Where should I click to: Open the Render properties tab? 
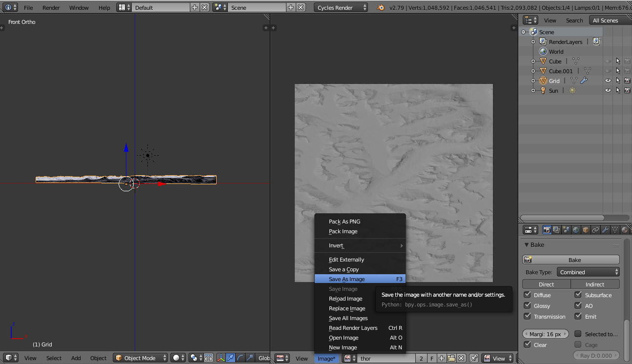(x=547, y=230)
